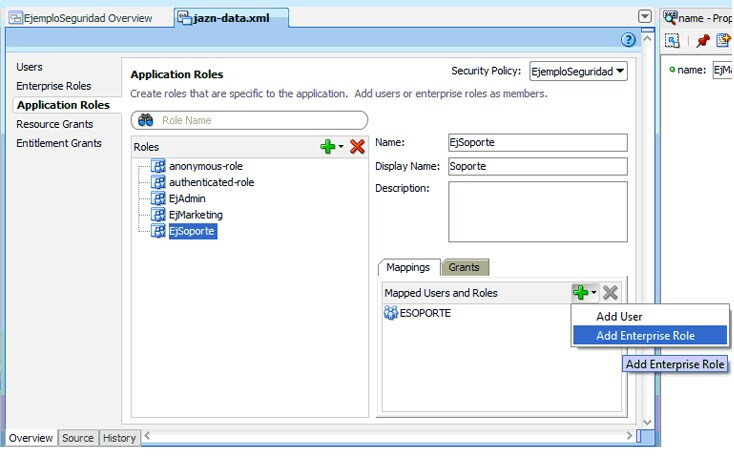The height and width of the screenshot is (458, 734).
Task: Click the EjMarketing role icon
Action: tap(158, 214)
